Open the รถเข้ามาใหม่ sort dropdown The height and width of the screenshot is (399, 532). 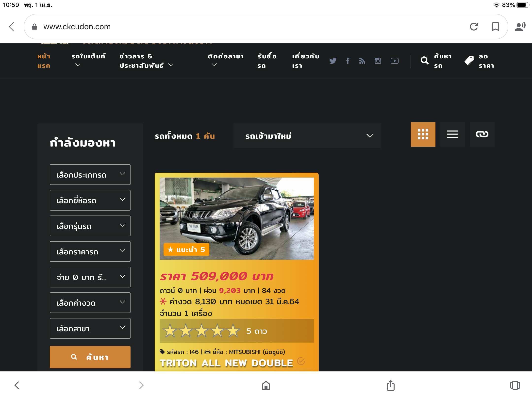click(307, 136)
